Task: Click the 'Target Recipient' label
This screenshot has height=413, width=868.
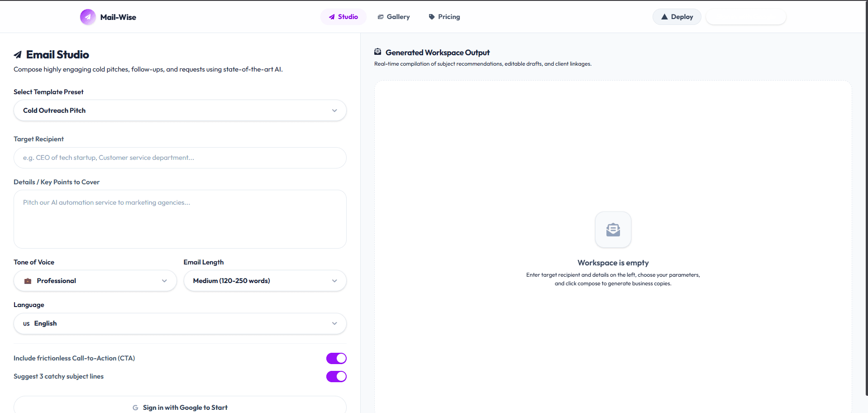Action: (x=38, y=139)
